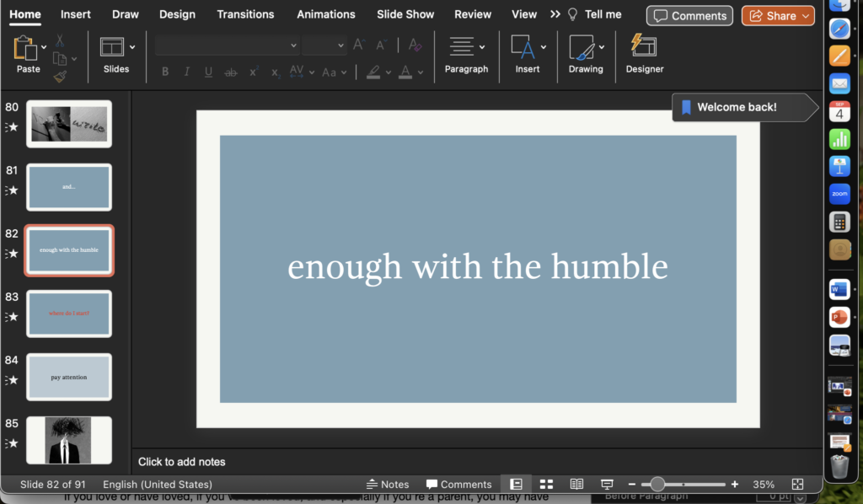Click Increase Font Size icon
The image size is (863, 504).
point(359,46)
